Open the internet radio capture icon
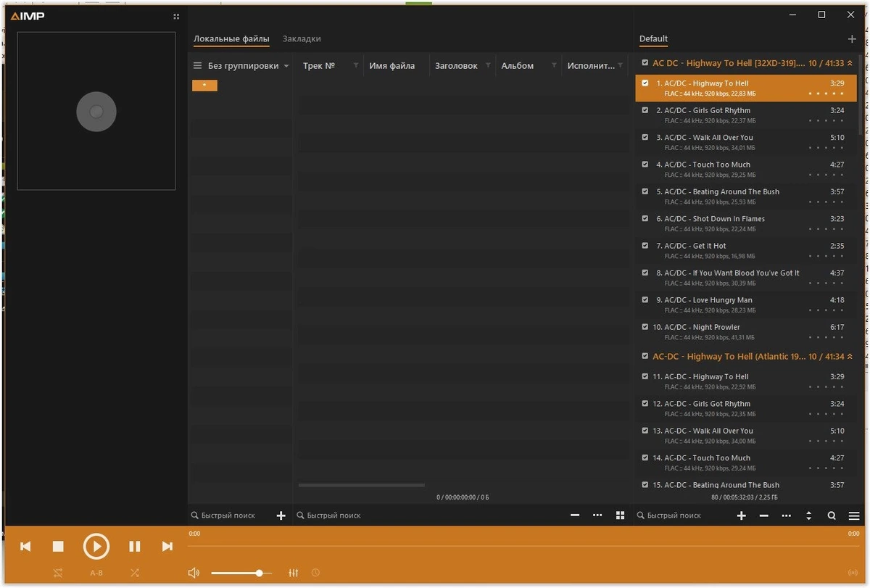The width and height of the screenshot is (870, 588). pyautogui.click(x=853, y=573)
